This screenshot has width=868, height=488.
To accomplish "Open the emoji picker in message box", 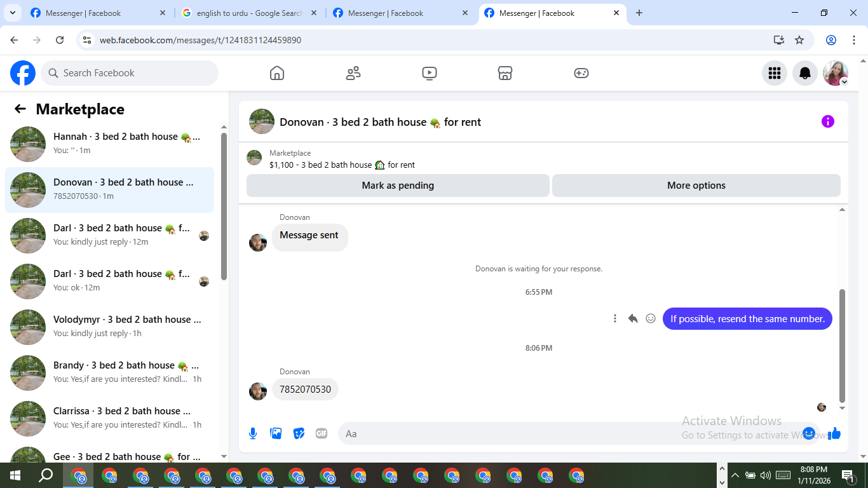I will point(809,433).
